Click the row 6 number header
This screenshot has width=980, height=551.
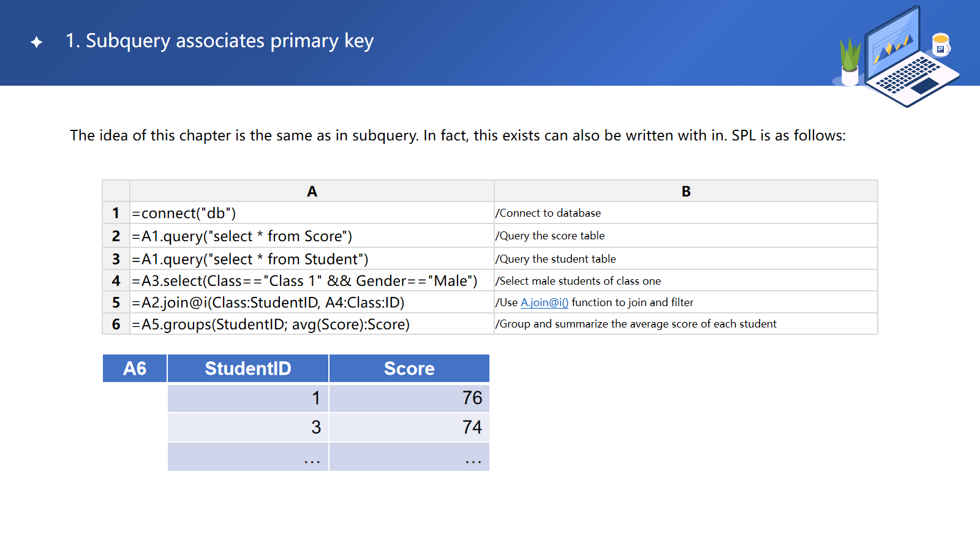coord(116,324)
